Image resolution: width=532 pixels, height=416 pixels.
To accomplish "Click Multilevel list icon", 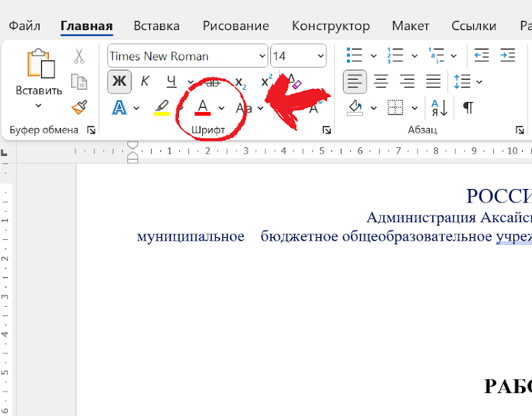I will (x=436, y=55).
